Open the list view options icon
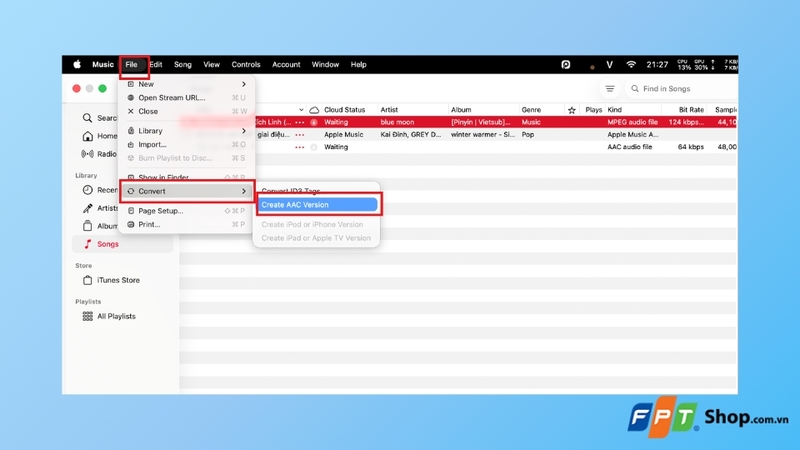This screenshot has width=800, height=450. 610,89
